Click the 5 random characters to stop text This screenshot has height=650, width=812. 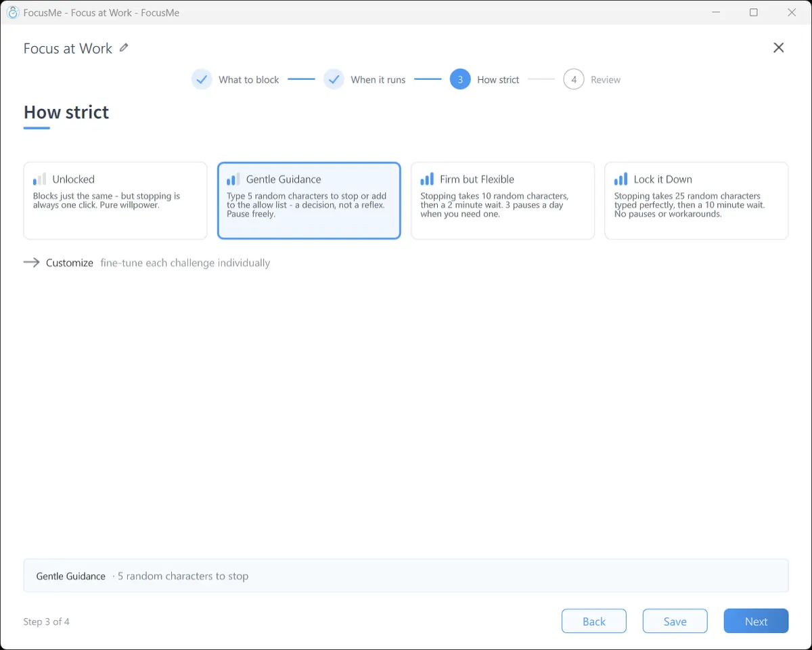pyautogui.click(x=183, y=576)
